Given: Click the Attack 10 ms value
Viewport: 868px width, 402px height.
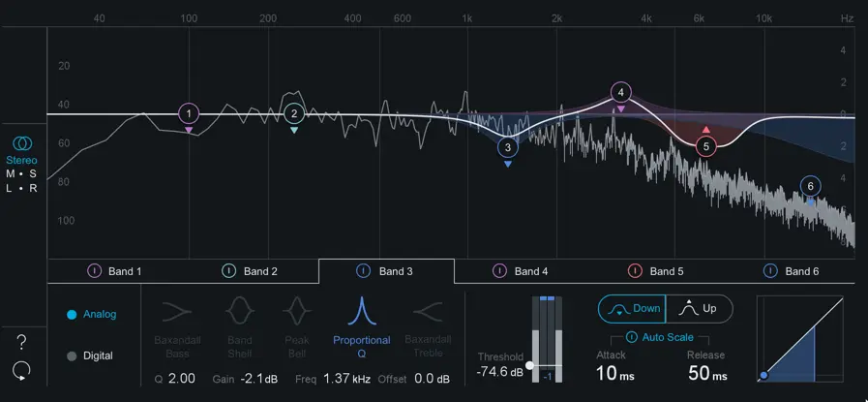Looking at the screenshot, I should tap(615, 374).
